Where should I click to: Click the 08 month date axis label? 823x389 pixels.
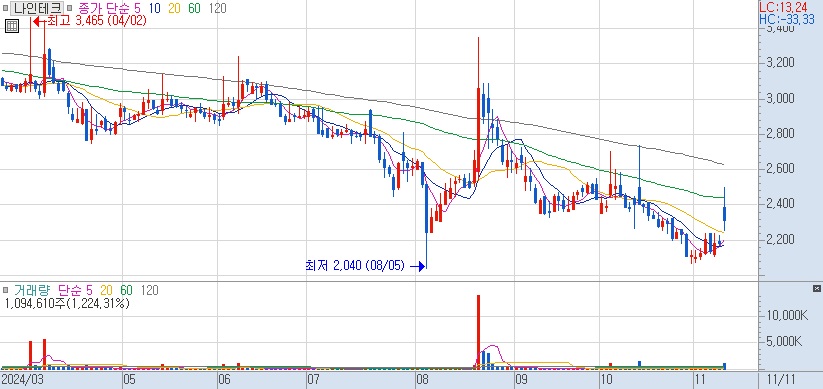[422, 379]
